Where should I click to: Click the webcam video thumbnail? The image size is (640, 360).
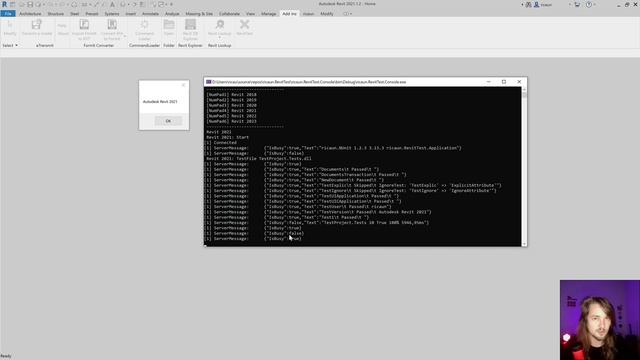(600, 320)
